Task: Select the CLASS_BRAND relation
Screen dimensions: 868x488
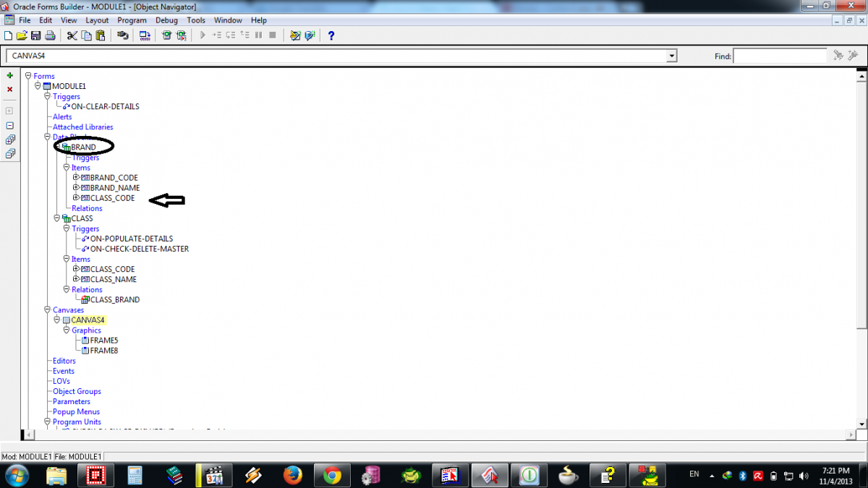Action: 114,299
